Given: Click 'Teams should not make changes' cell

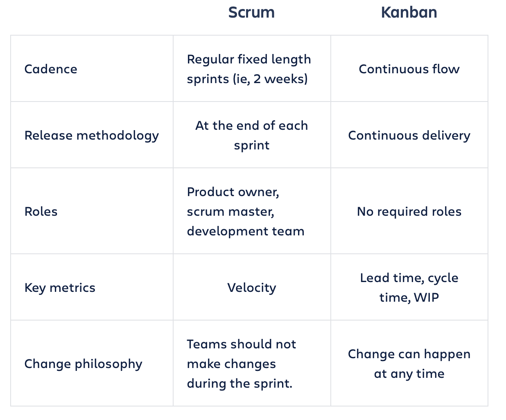Looking at the screenshot, I should click(241, 364).
